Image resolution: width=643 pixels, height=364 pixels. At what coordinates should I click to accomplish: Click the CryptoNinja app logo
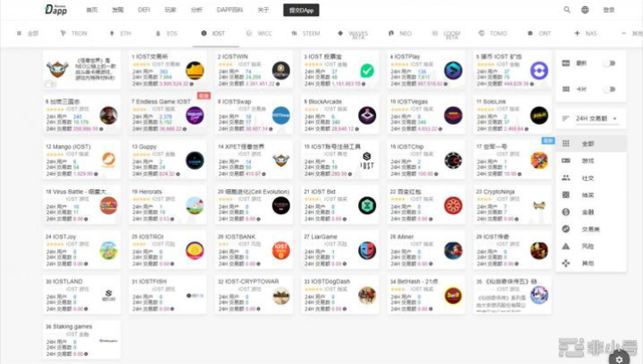click(x=539, y=205)
